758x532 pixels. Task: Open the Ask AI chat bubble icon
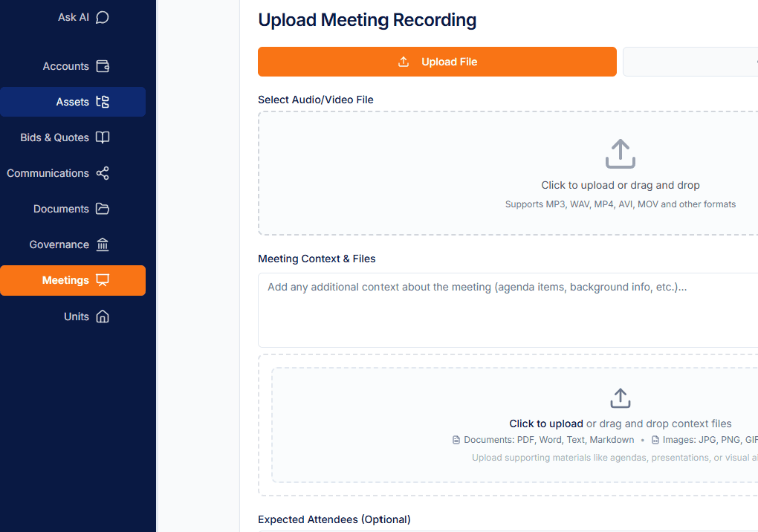click(x=102, y=17)
